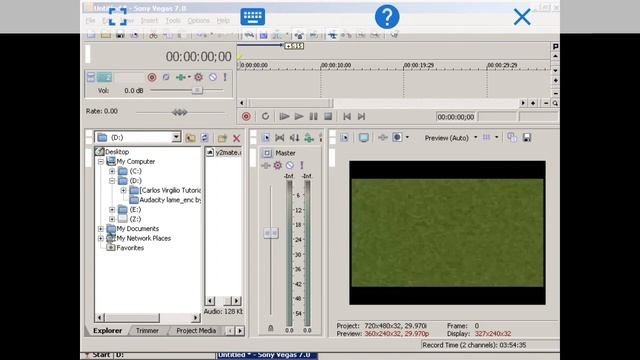The image size is (640, 360).
Task: Click the cursor position time field
Action: pyautogui.click(x=456, y=117)
